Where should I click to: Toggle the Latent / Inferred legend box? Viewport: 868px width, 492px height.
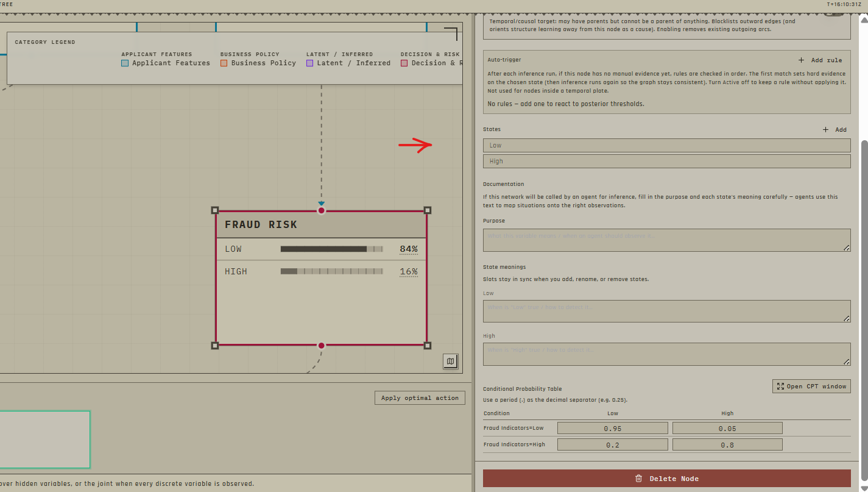[309, 63]
